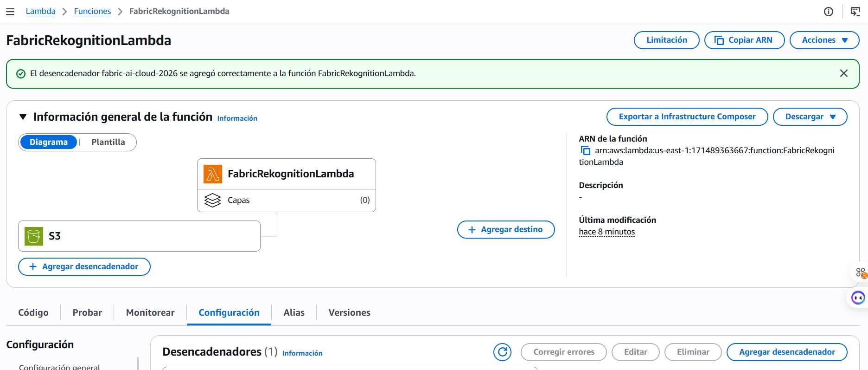Viewport: 868px width, 370px height.
Task: Select the S3 trigger box in diagram
Action: click(139, 236)
